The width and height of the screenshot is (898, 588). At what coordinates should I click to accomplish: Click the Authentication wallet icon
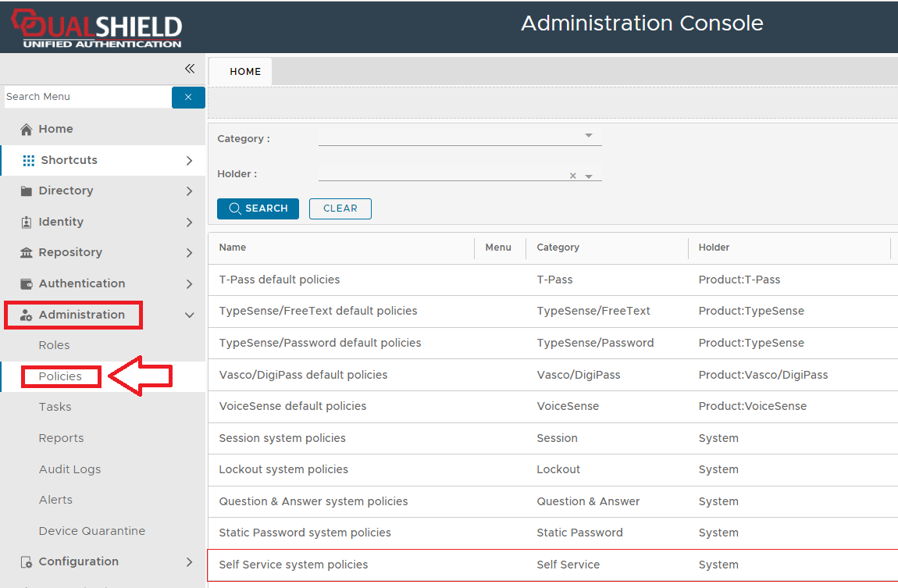(27, 284)
